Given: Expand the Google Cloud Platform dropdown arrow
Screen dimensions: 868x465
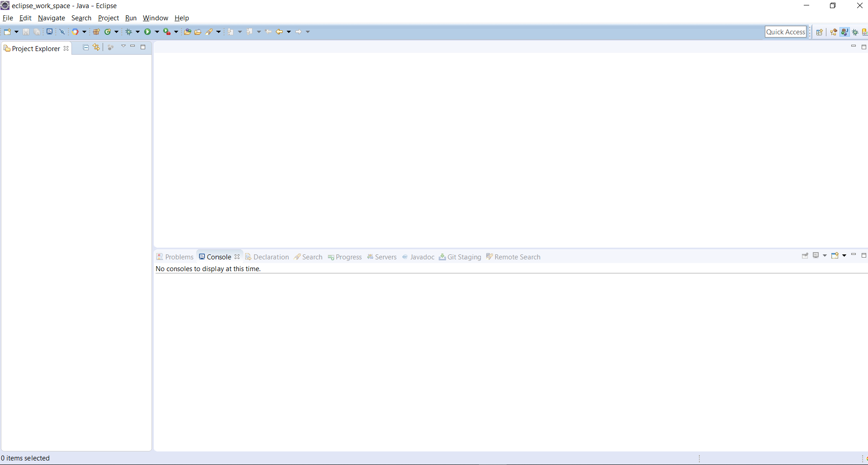Looking at the screenshot, I should point(84,32).
